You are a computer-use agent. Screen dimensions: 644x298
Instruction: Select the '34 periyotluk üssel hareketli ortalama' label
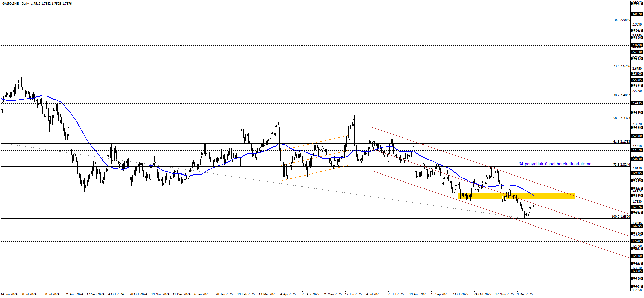click(555, 164)
